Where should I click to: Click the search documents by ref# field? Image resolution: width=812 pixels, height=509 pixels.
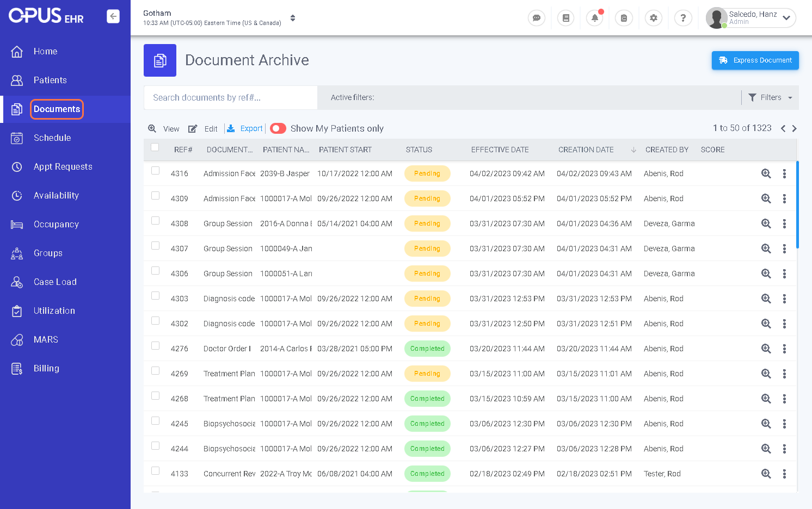coord(231,97)
